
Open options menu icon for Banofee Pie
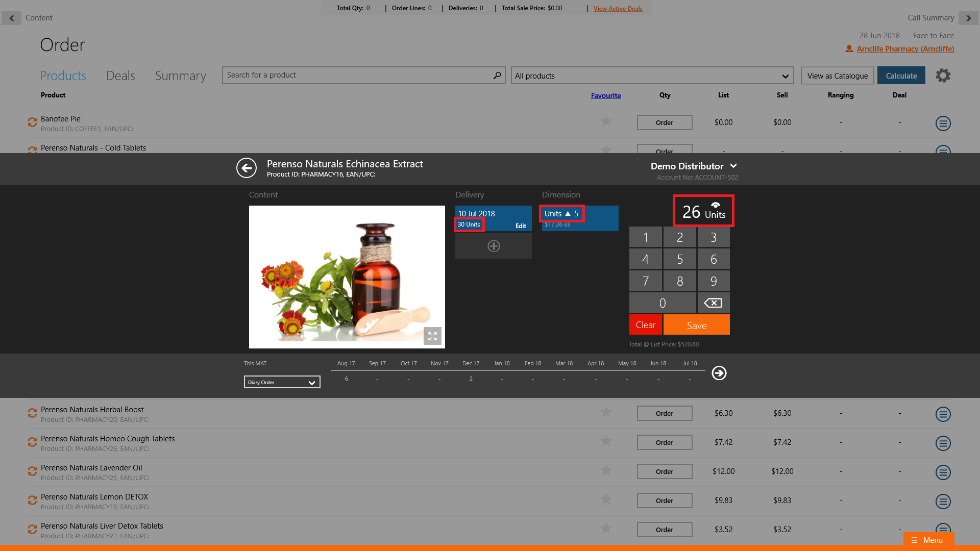coord(943,123)
